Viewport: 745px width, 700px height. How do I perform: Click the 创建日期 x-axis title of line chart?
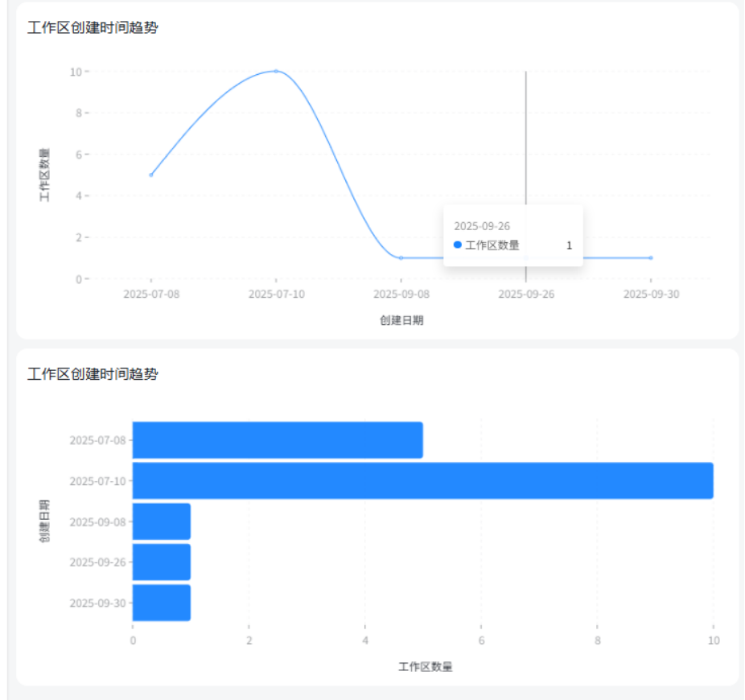pyautogui.click(x=401, y=320)
